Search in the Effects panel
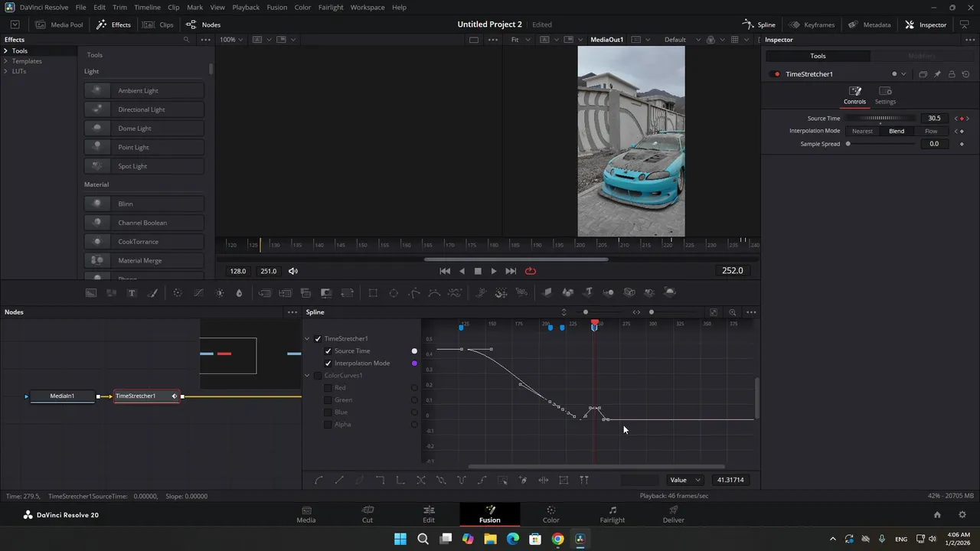This screenshot has width=980, height=551. click(186, 40)
